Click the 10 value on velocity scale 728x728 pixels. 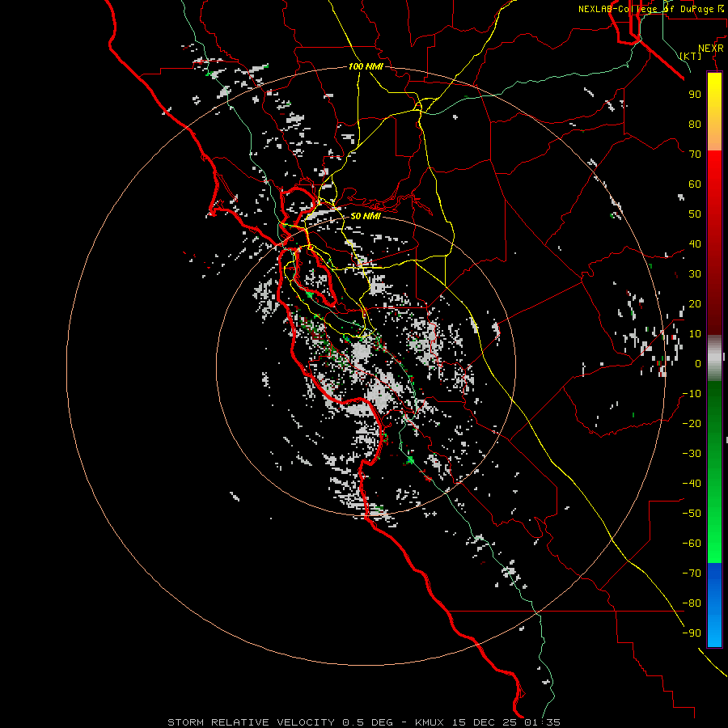tap(695, 334)
